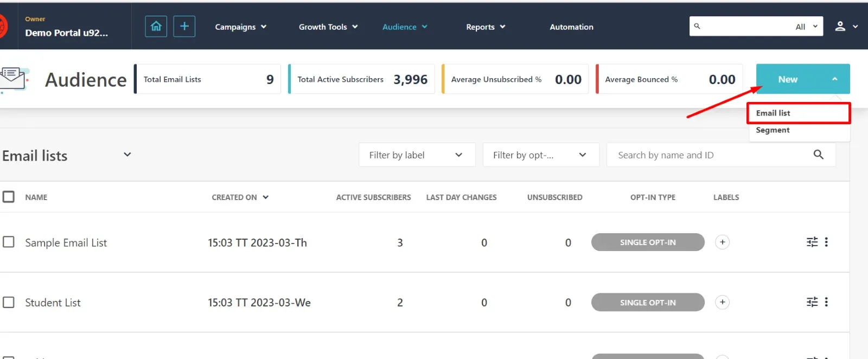Sort by the Created On column arrow
Screen dimensions: 868x359
click(x=266, y=197)
